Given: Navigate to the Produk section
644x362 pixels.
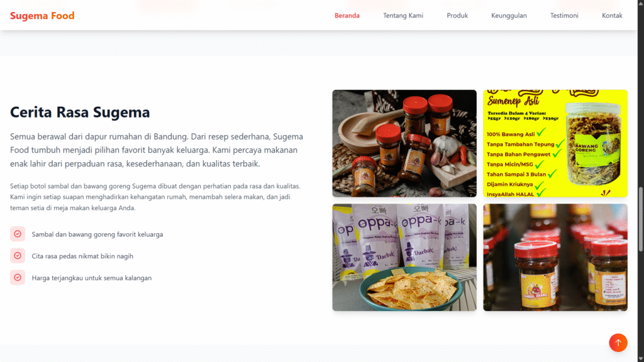Looking at the screenshot, I should (457, 16).
